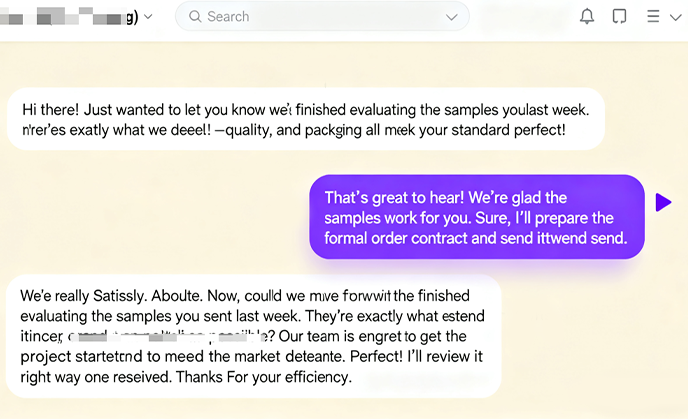688x419 pixels.
Task: Expand the chevron next to the hamburger menu
Action: [x=676, y=18]
